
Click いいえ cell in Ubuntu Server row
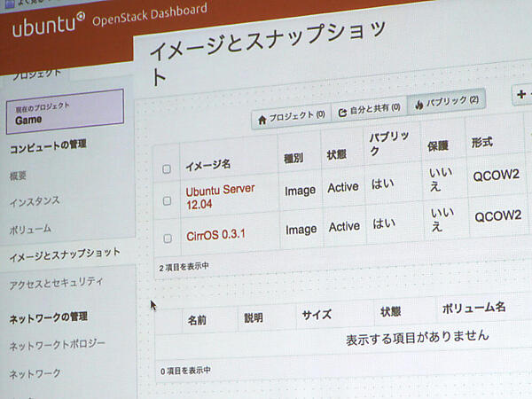click(x=441, y=179)
